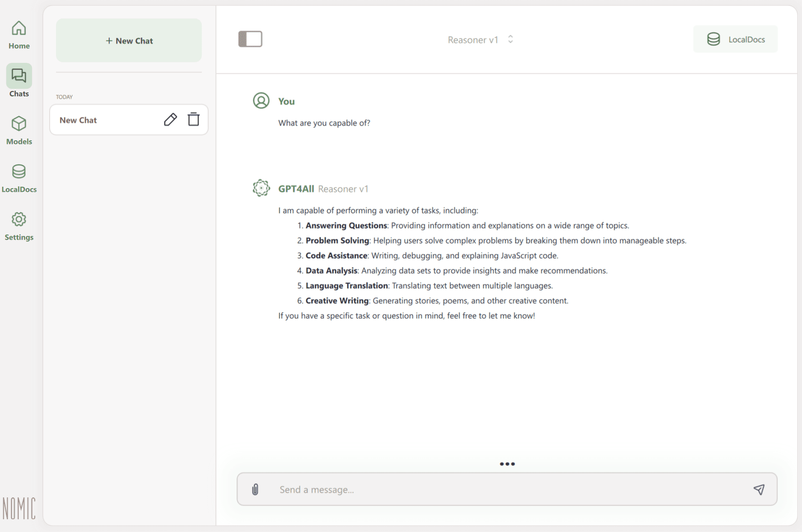
Task: Open LocalDocs from the left sidebar
Action: (19, 178)
